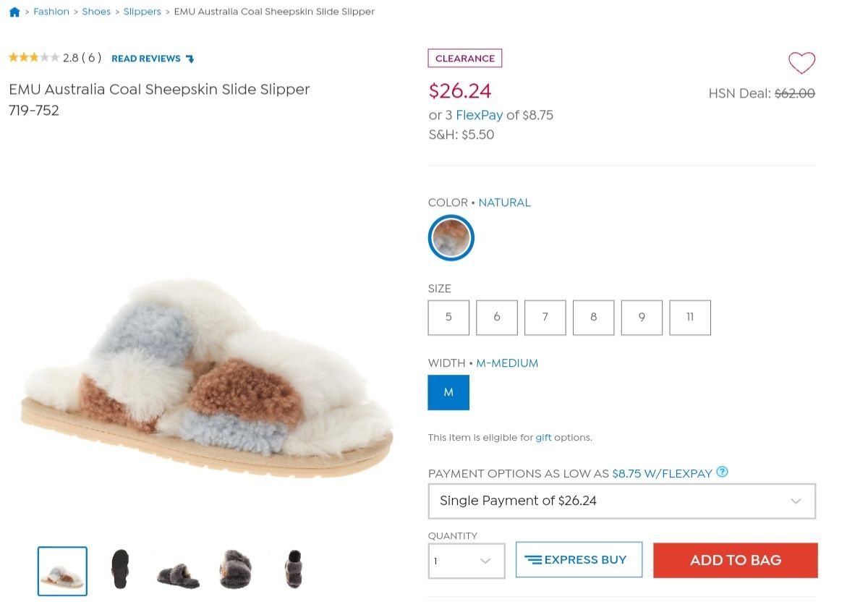Follow the gift options link
The width and height of the screenshot is (868, 615).
click(x=543, y=438)
